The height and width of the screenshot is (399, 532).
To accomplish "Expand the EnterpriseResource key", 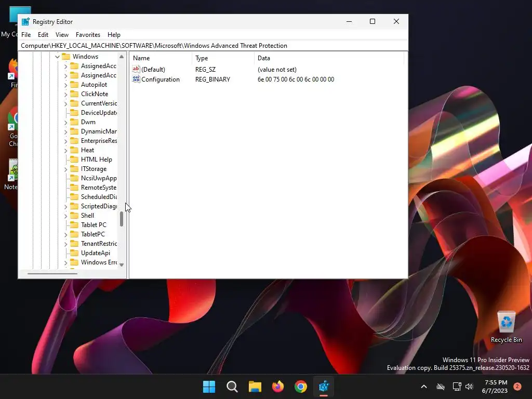I will click(x=66, y=141).
